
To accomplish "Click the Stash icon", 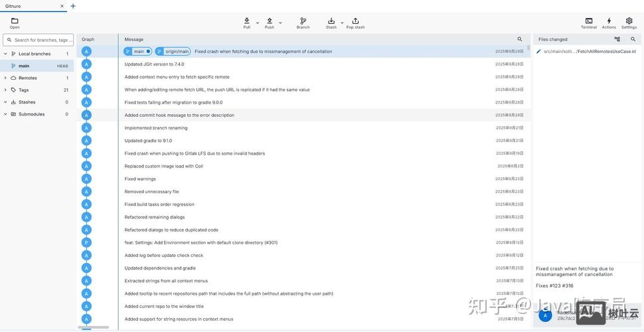I will coord(331,21).
